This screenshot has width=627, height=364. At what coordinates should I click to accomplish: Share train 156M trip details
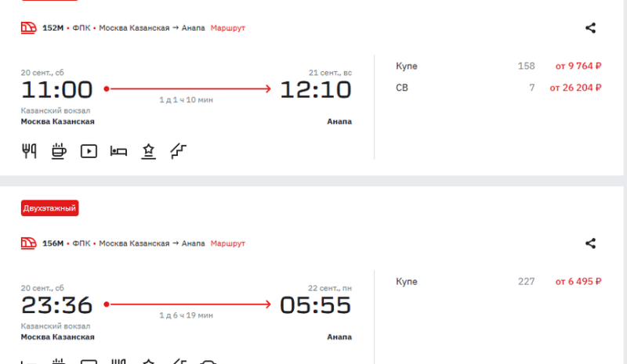tap(591, 243)
